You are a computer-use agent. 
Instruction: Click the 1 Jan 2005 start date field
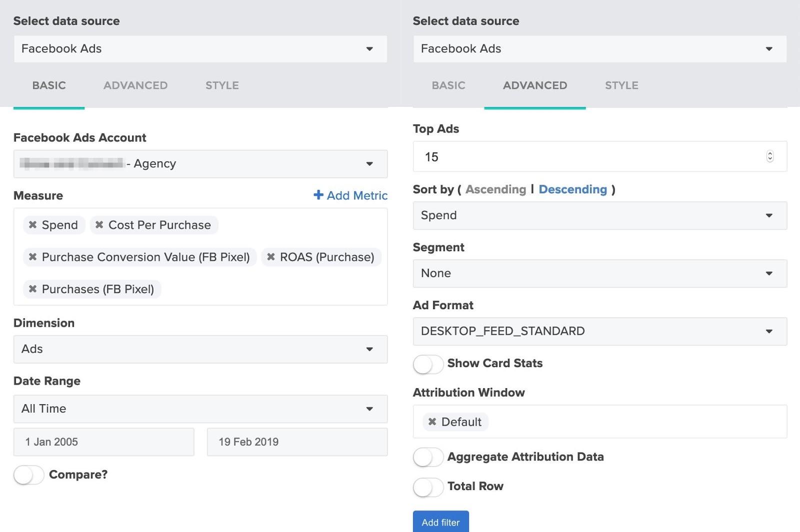tap(104, 442)
